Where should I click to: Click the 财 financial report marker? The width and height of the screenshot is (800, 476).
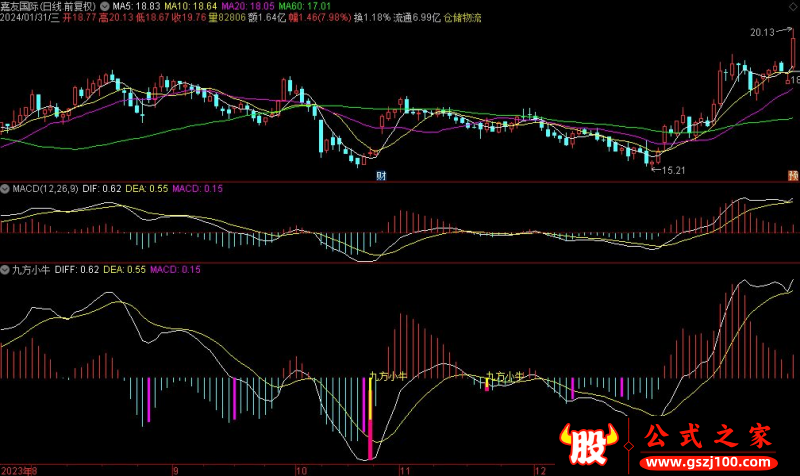tap(380, 176)
